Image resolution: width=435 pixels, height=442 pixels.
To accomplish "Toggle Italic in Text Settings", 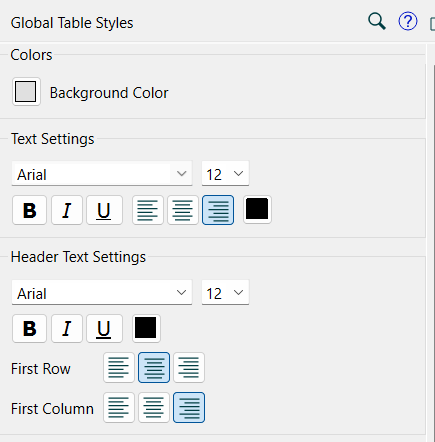I will (x=67, y=210).
